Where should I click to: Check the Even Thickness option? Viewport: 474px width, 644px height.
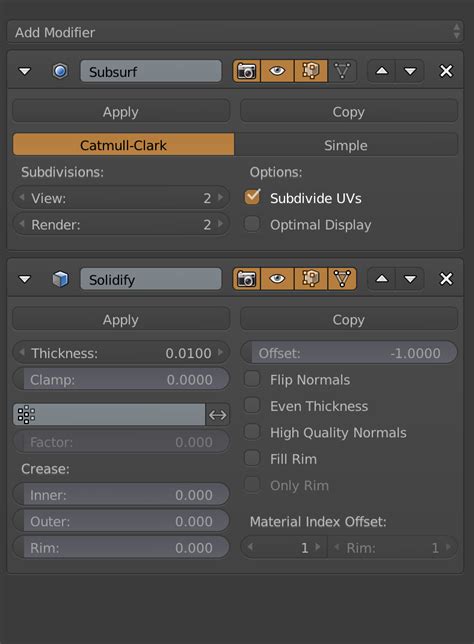(x=252, y=405)
